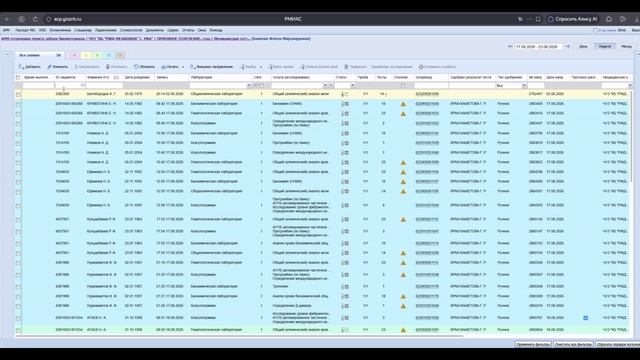Check the Белобородов row checkbox
640x360 pixels.
pyautogui.click(x=18, y=94)
